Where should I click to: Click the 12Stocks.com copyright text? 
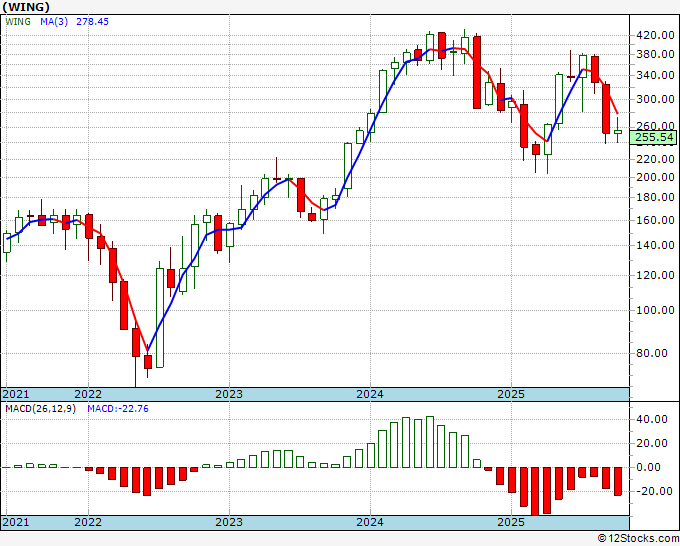[638, 539]
